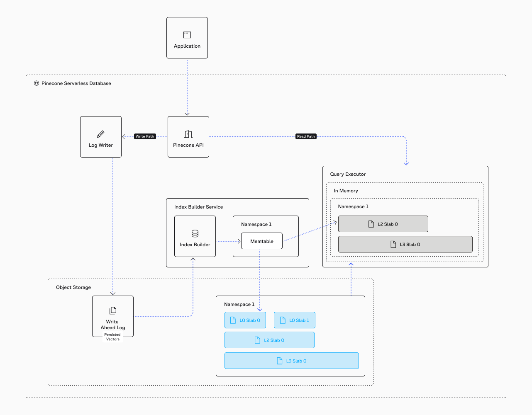The image size is (532, 415).
Task: Select the blue L3 Slab 0 block
Action: (291, 361)
